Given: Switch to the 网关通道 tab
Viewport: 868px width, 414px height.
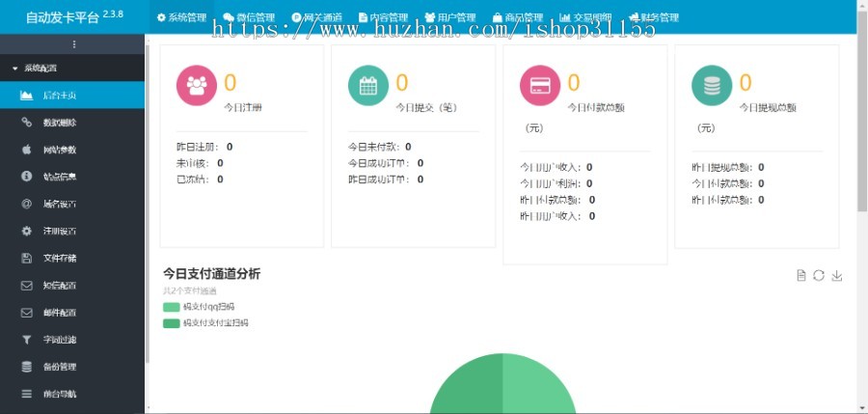Looking at the screenshot, I should tap(316, 17).
